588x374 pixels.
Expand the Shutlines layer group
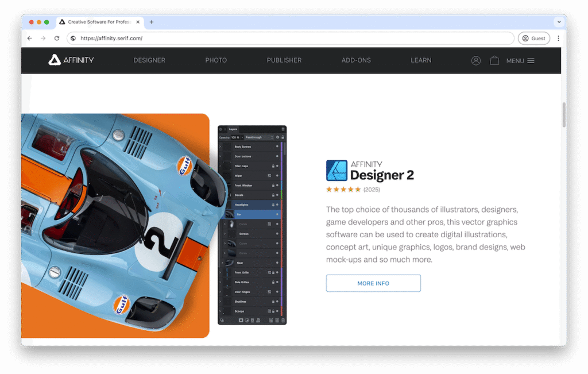(x=220, y=302)
